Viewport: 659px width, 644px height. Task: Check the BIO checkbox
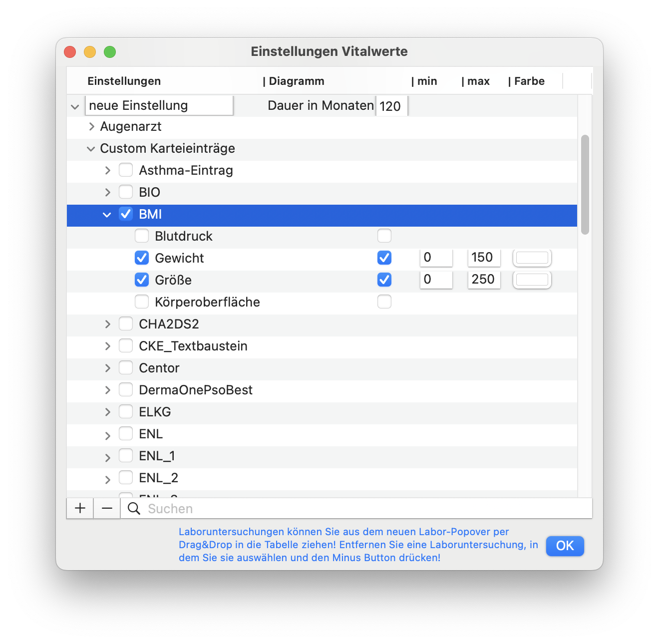click(126, 192)
